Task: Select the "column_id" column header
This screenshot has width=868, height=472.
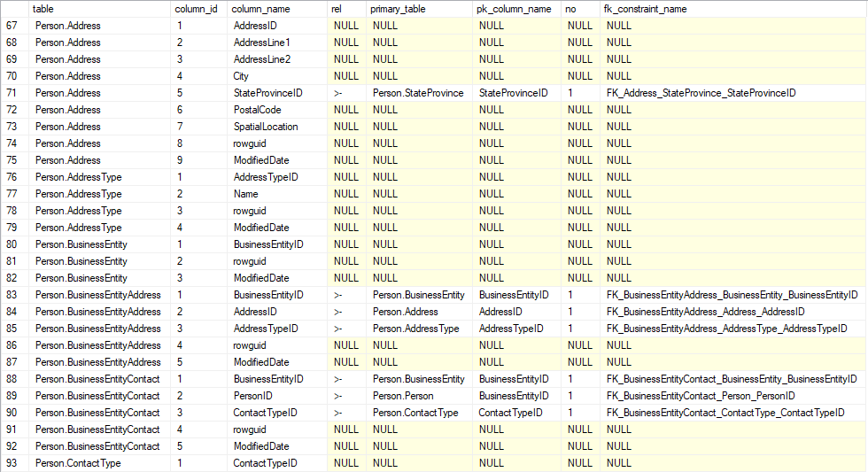Action: tap(198, 9)
